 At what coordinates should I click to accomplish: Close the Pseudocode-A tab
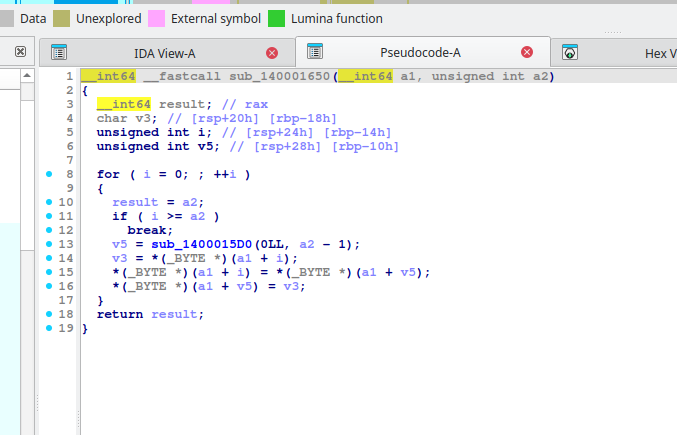point(527,52)
